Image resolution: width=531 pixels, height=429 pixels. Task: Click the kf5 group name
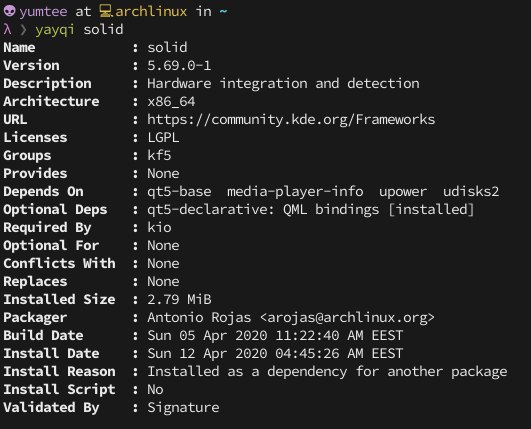[159, 155]
